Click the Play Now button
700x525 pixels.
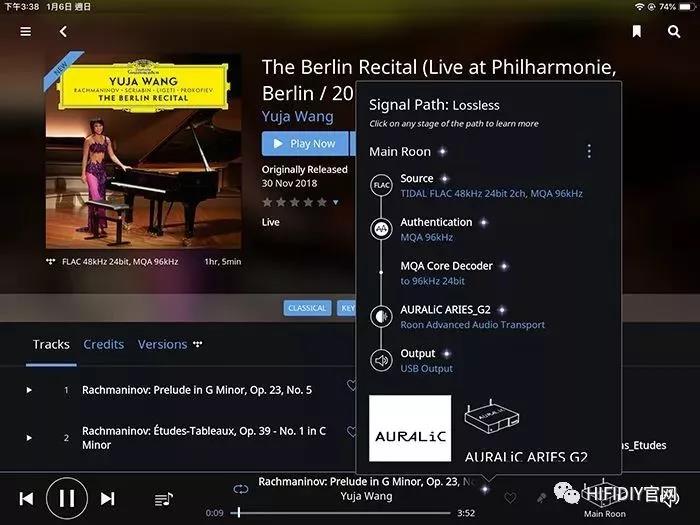(305, 144)
